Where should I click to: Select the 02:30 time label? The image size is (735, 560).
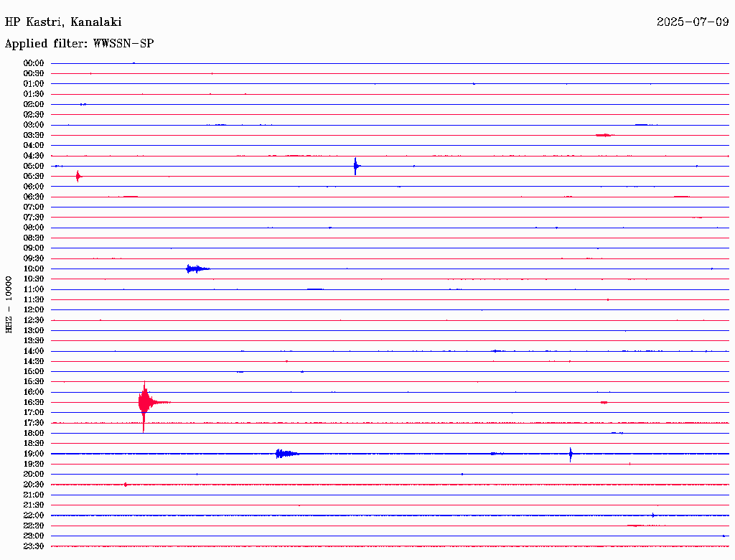coord(34,115)
